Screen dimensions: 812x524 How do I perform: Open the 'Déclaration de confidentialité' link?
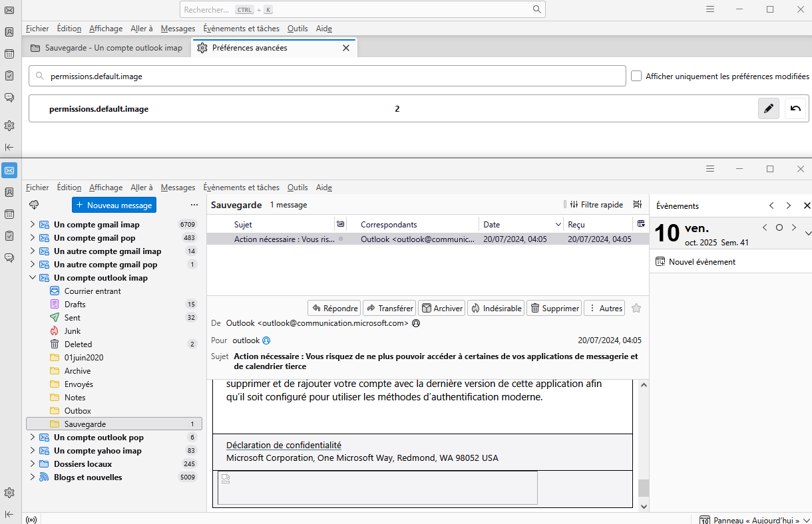click(x=284, y=446)
